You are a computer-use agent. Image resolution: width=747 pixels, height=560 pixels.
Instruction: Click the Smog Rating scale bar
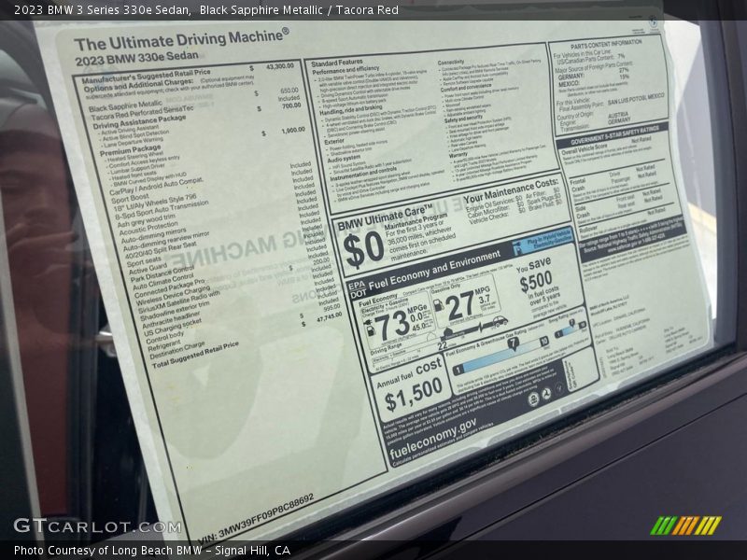pyautogui.click(x=571, y=329)
